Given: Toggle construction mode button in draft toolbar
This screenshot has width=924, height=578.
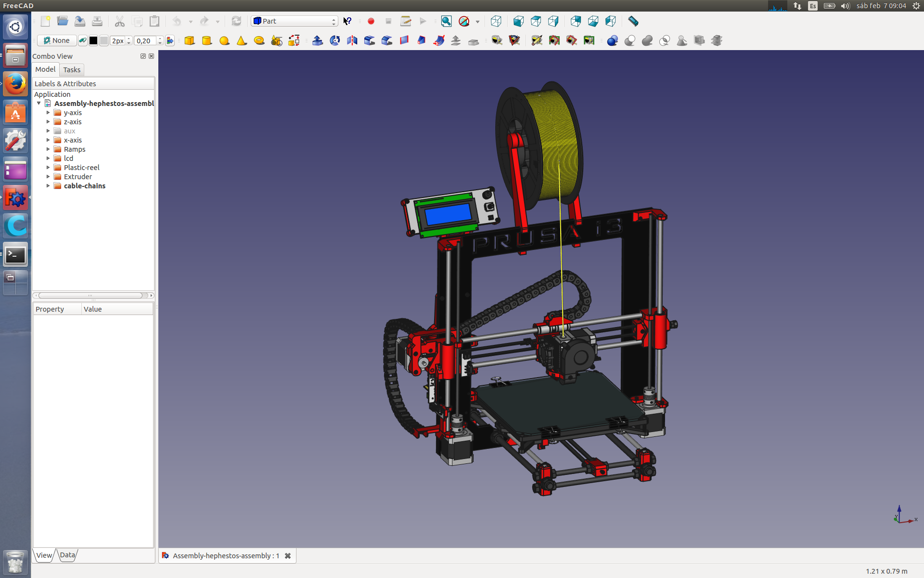Looking at the screenshot, I should [83, 41].
